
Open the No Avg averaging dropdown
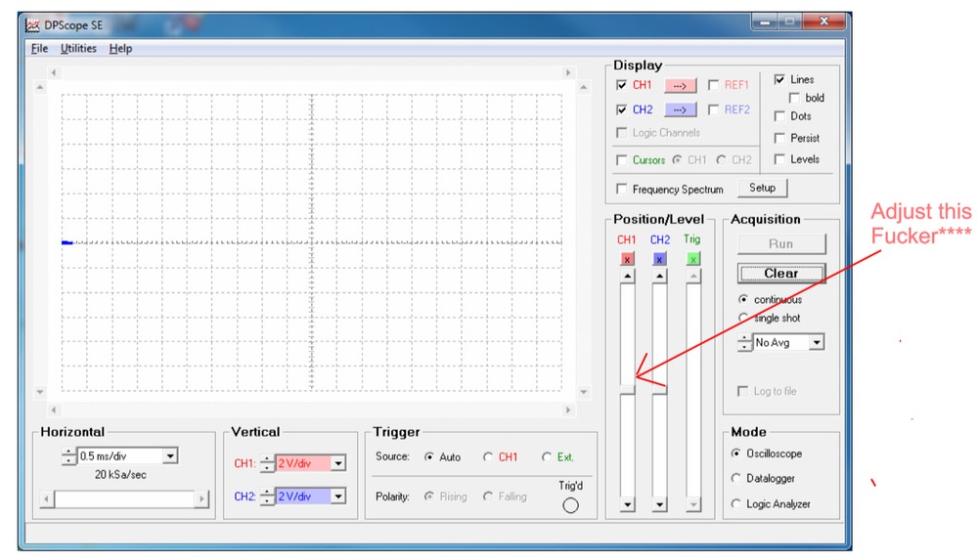[x=816, y=343]
